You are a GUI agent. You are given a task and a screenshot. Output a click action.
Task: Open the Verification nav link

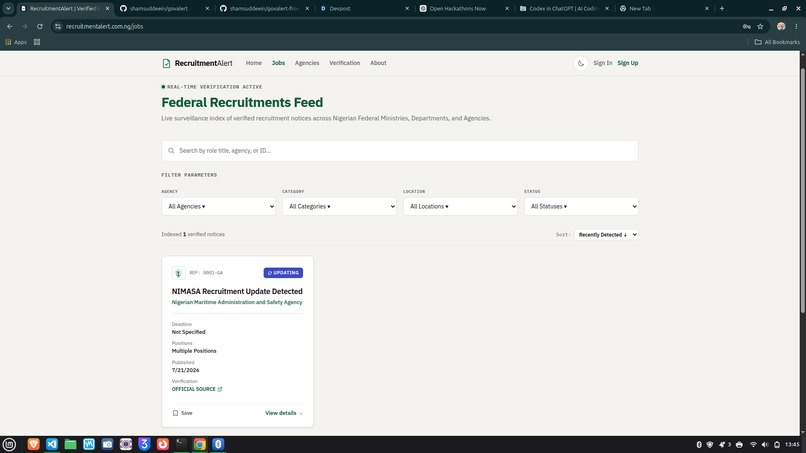(x=344, y=63)
